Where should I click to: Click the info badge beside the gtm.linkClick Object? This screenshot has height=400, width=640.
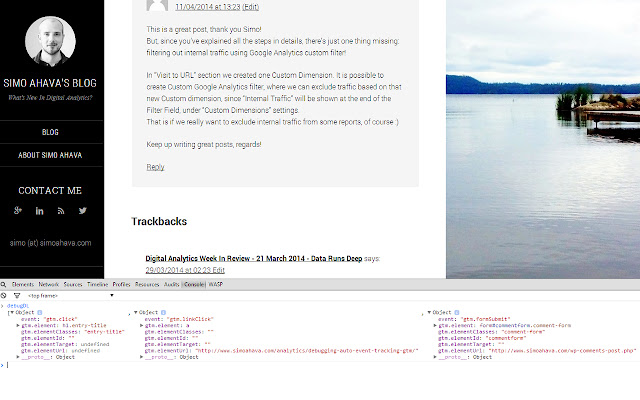163,312
